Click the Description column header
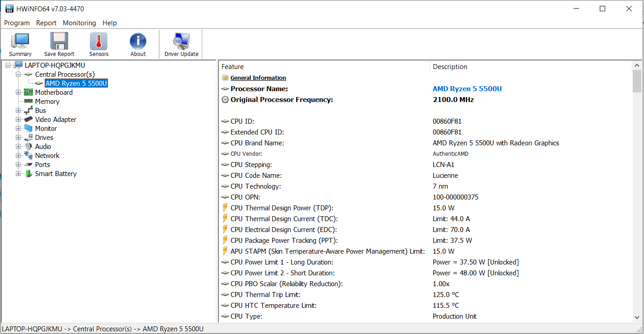This screenshot has height=334, width=644. (450, 67)
